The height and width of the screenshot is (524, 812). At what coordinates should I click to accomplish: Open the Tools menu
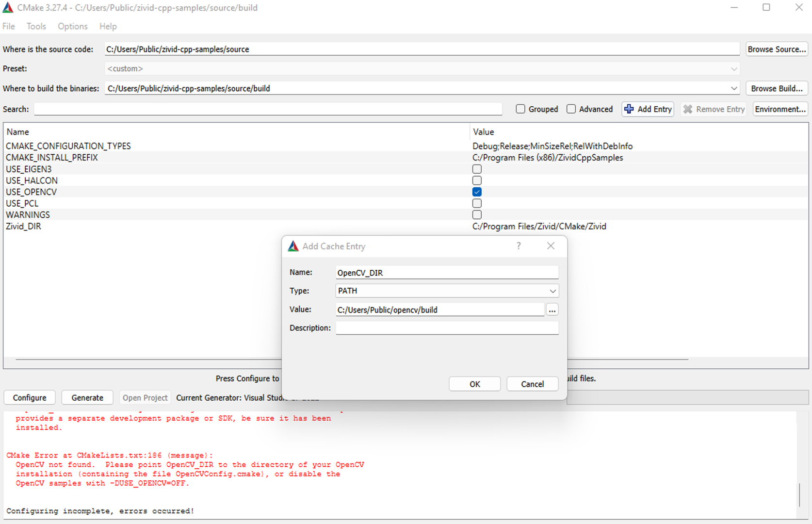(x=36, y=26)
